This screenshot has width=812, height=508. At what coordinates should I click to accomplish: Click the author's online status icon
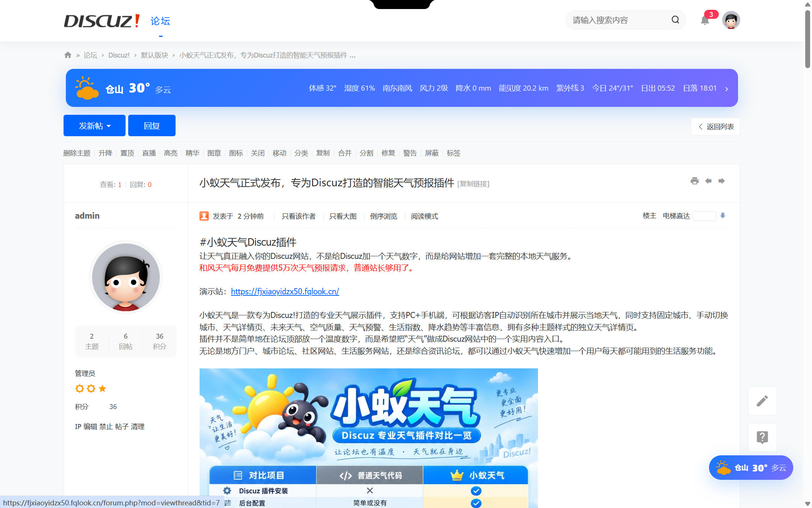(x=204, y=216)
